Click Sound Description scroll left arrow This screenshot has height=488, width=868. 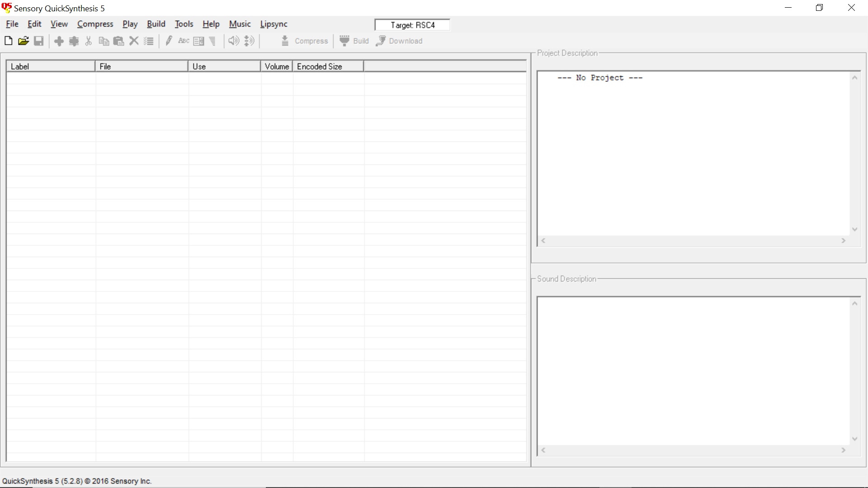coord(543,450)
